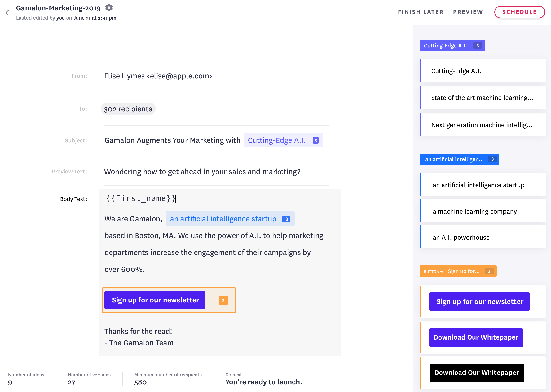Go back using the left chevron arrow

tap(7, 13)
